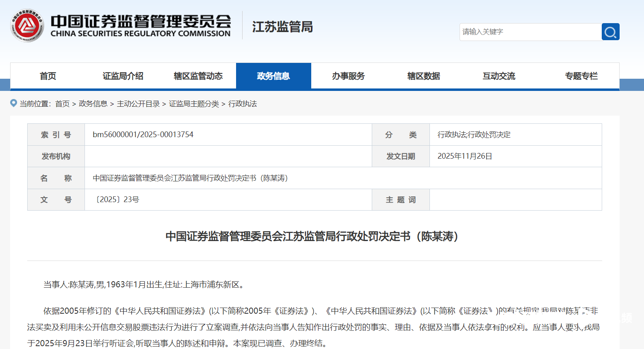The height and width of the screenshot is (349, 644).
Task: Open the 首页 navigation tab
Action: (x=48, y=76)
